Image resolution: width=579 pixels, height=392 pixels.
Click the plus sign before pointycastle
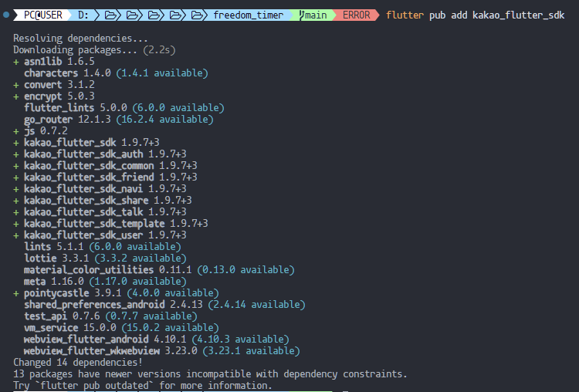(x=16, y=293)
